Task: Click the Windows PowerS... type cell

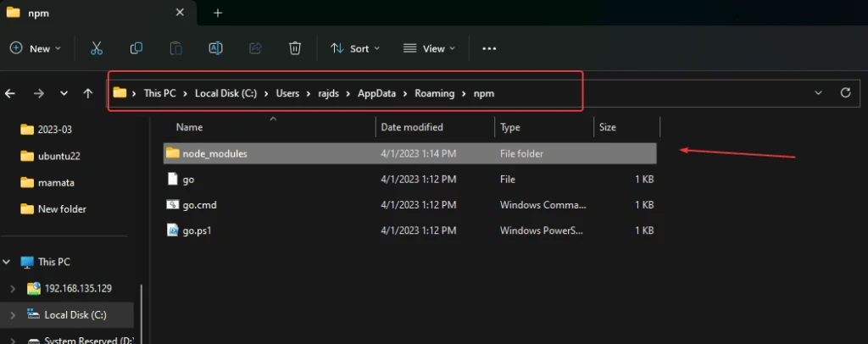Action: pyautogui.click(x=542, y=230)
